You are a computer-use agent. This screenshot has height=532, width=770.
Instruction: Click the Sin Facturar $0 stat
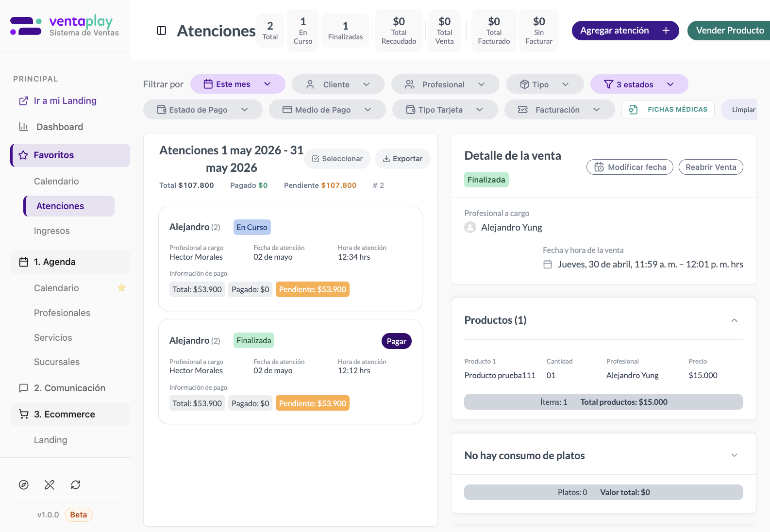tap(539, 30)
